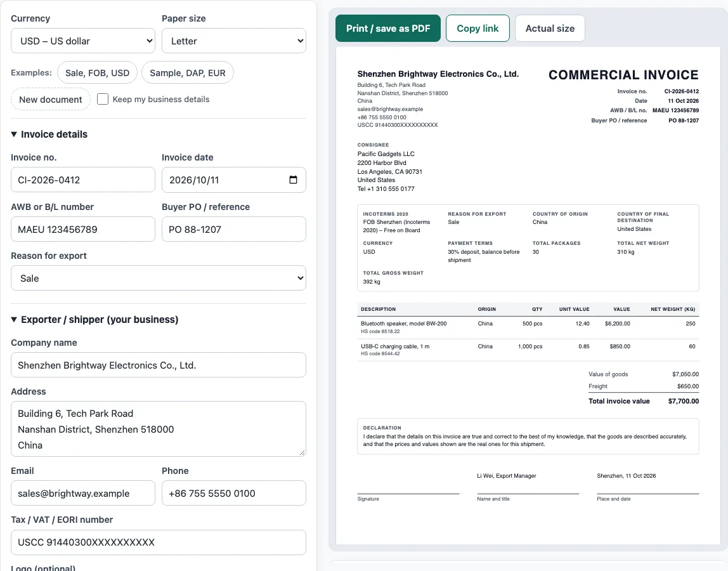Open the calendar picker in Invoice date
728x571 pixels.
pos(293,180)
